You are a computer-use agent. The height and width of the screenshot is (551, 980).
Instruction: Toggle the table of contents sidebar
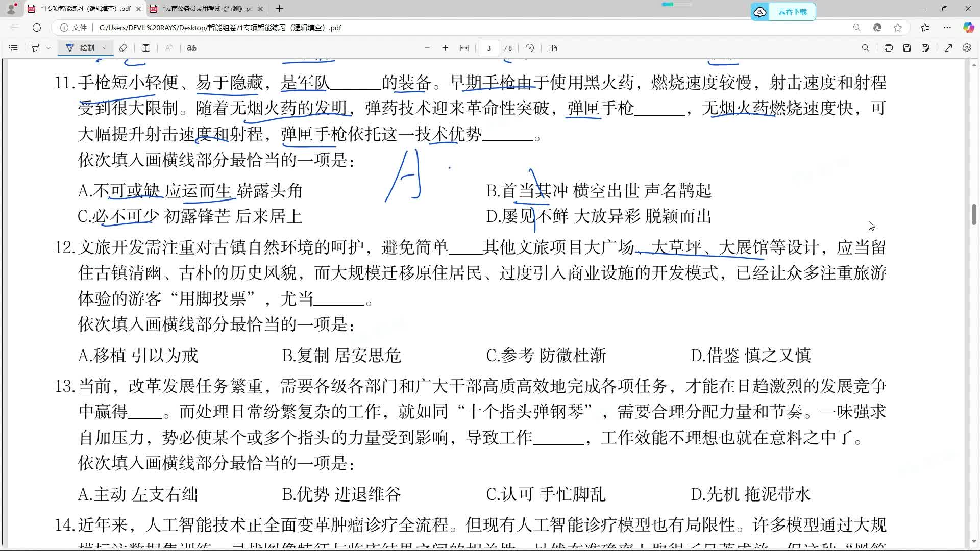pyautogui.click(x=13, y=48)
